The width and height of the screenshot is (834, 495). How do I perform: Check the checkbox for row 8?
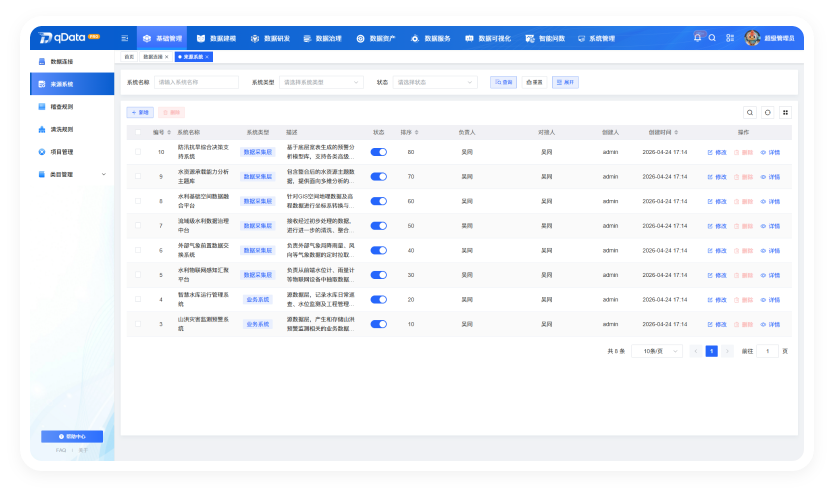pos(138,201)
